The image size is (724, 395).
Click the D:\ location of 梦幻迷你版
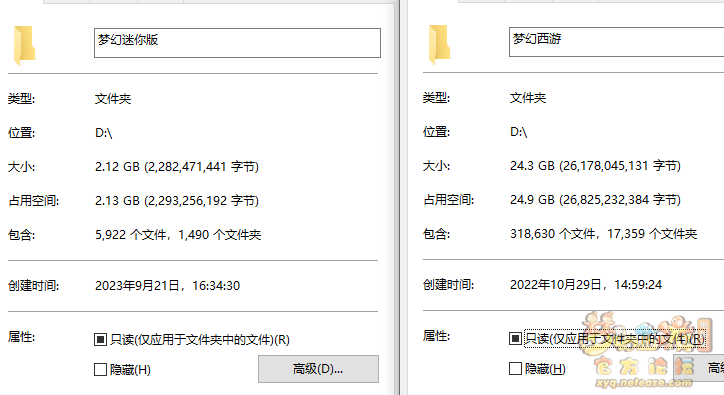(x=103, y=133)
